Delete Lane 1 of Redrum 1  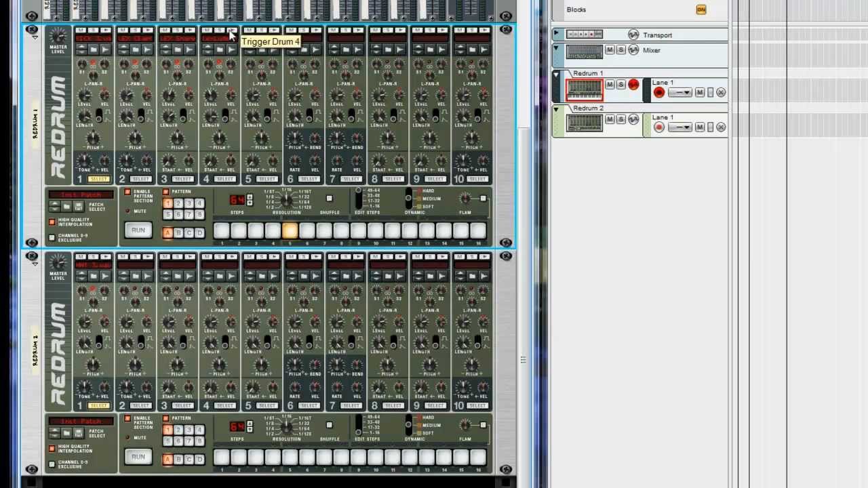tap(721, 92)
